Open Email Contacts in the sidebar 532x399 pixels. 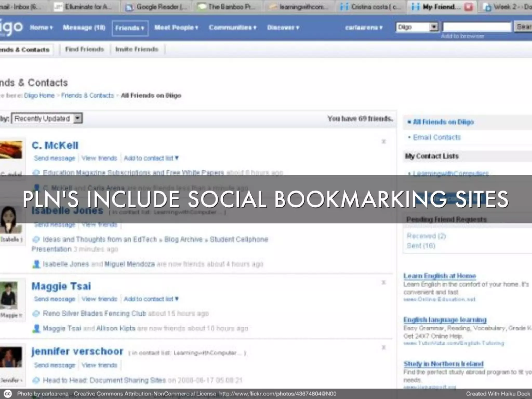pos(436,137)
